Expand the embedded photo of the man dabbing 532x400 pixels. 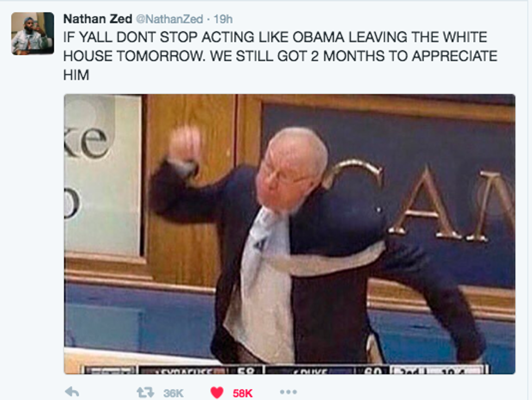[289, 234]
